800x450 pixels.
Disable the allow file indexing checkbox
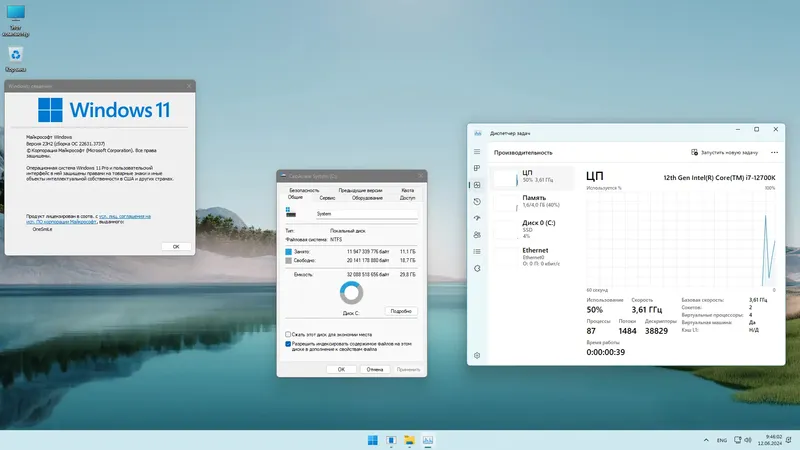coord(288,344)
